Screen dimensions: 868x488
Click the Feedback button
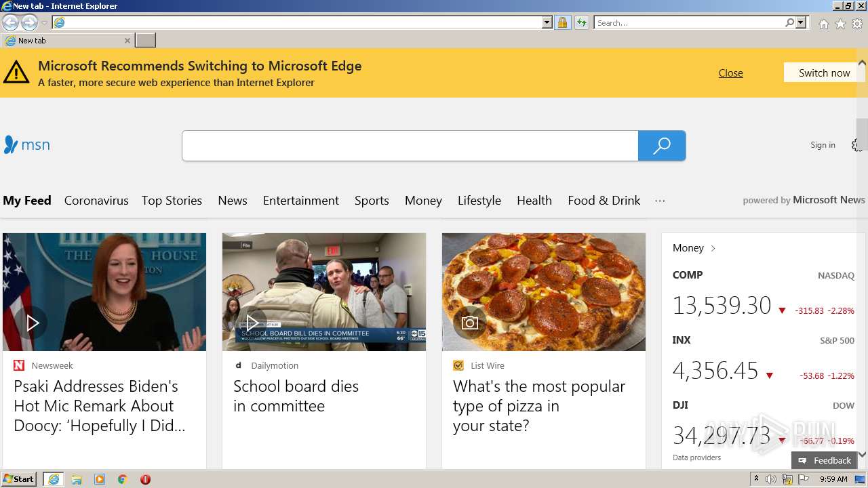pyautogui.click(x=824, y=460)
